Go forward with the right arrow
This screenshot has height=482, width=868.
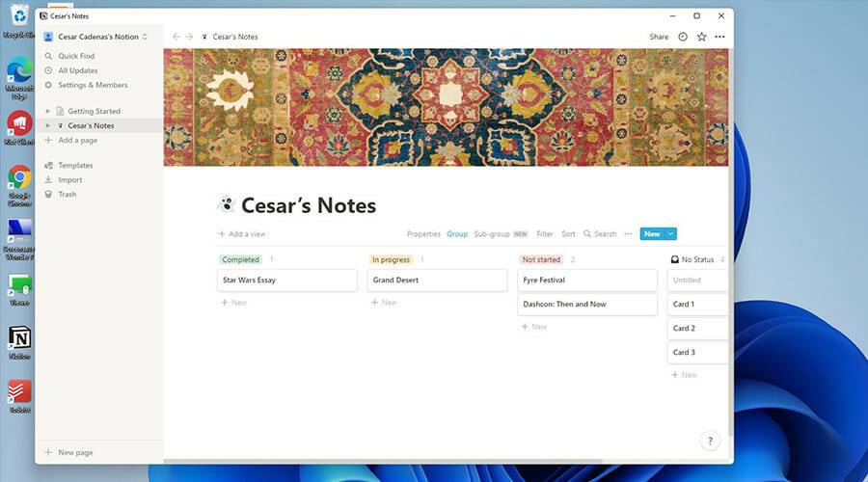click(189, 37)
